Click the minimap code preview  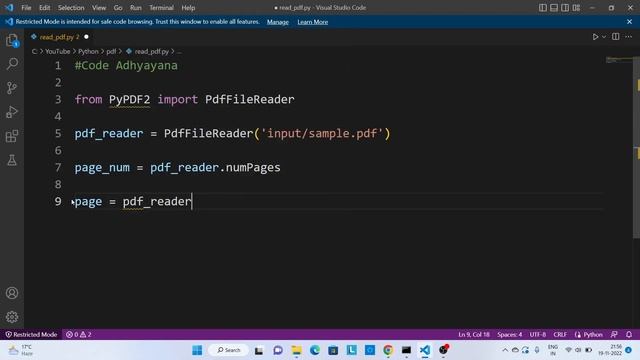pyautogui.click(x=619, y=60)
